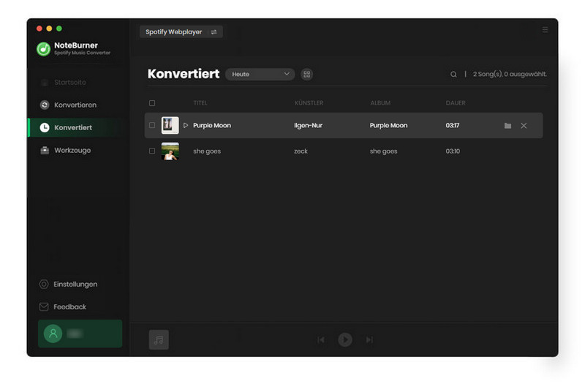Click duration 03:17

453,125
